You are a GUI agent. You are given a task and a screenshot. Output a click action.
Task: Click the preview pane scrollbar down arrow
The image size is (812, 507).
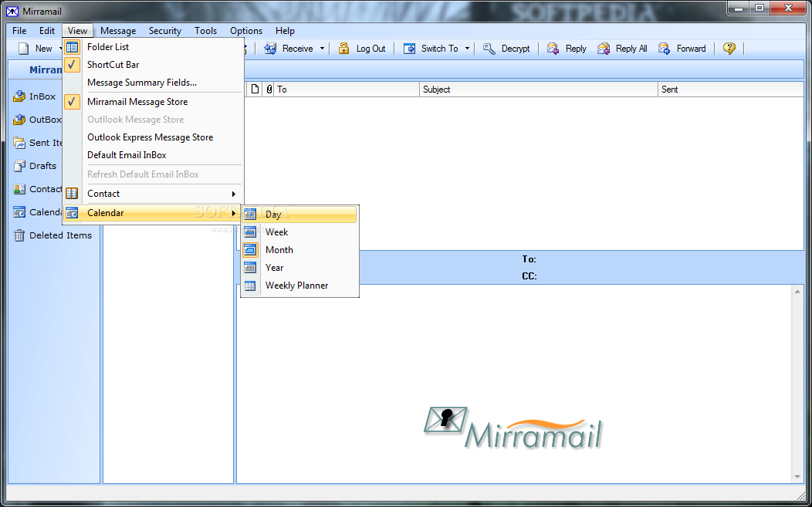[797, 476]
